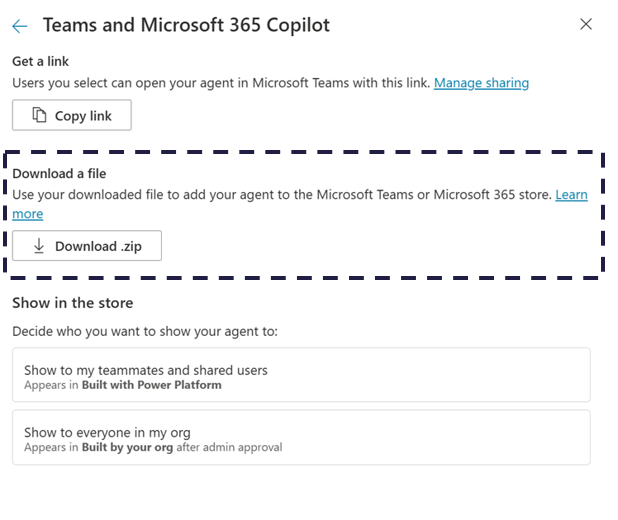Click the copy icon inside Copy link
Viewport: 618px width, 520px height.
click(40, 116)
